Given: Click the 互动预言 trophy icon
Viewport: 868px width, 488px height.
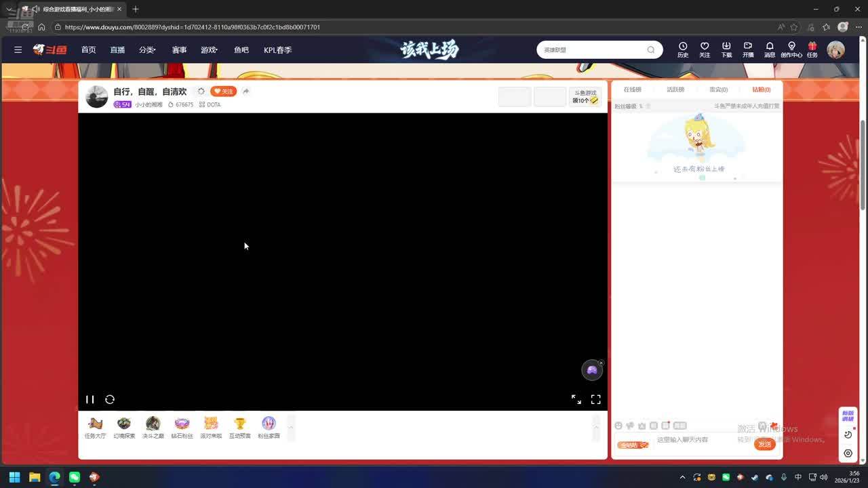Looking at the screenshot, I should coord(239,427).
